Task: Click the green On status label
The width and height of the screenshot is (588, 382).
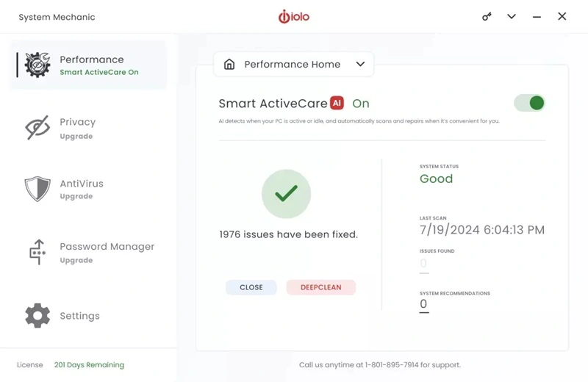Action: tap(361, 104)
